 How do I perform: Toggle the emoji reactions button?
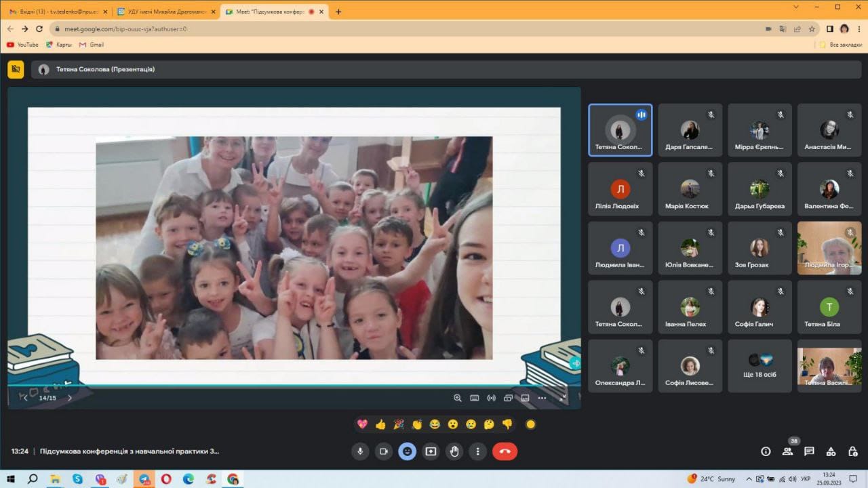(407, 451)
